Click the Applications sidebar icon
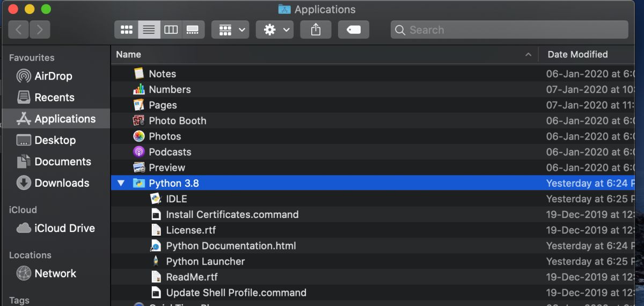 pos(24,119)
